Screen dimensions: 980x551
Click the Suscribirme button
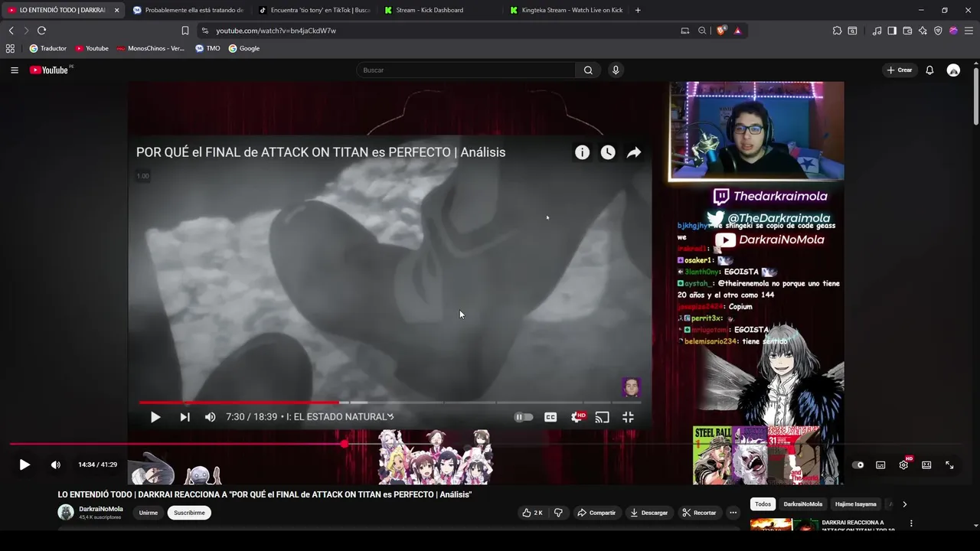click(189, 513)
